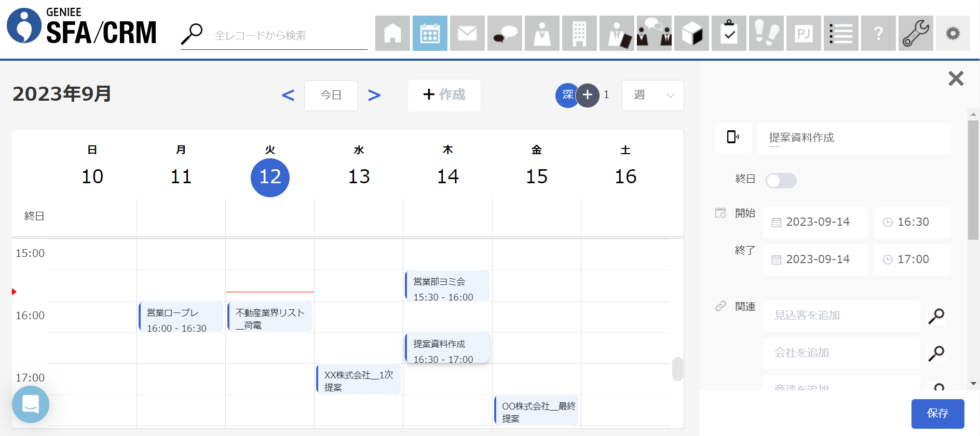Click the detail panel scrollbar up arrow
Viewport: 980px width, 436px height.
coord(973,114)
